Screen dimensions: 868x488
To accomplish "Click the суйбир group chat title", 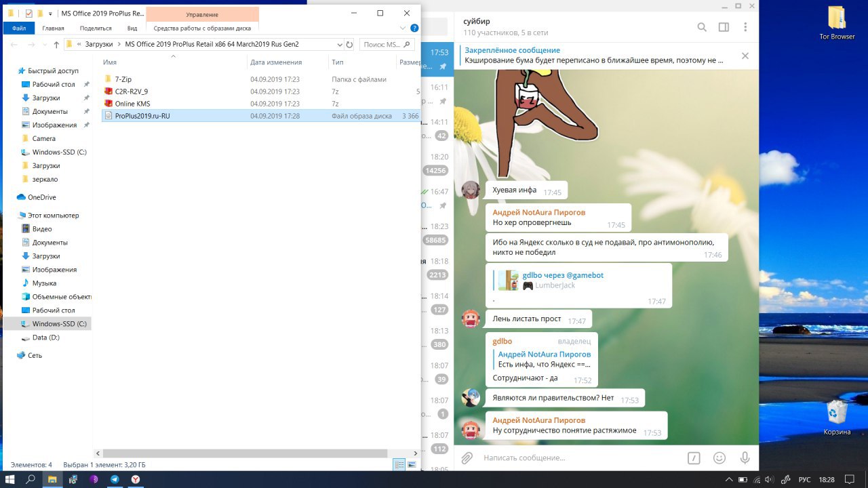I will point(477,21).
